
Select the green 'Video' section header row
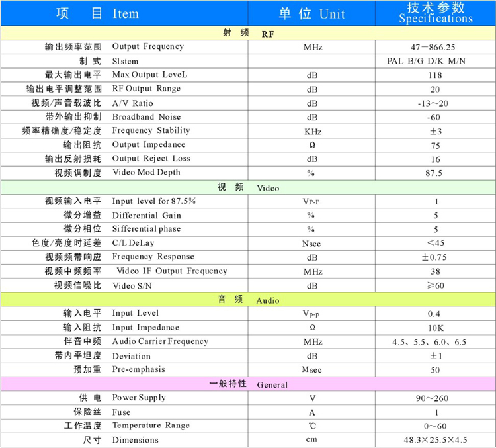click(x=248, y=187)
